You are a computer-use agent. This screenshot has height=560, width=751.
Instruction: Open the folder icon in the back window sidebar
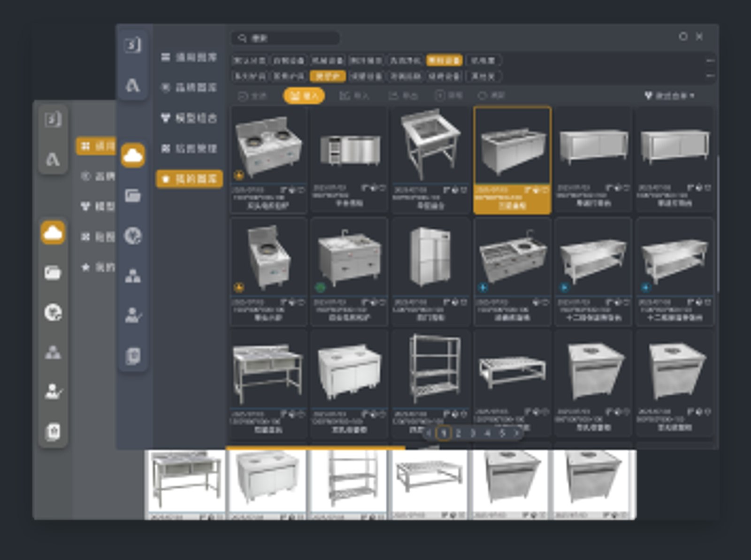point(53,272)
